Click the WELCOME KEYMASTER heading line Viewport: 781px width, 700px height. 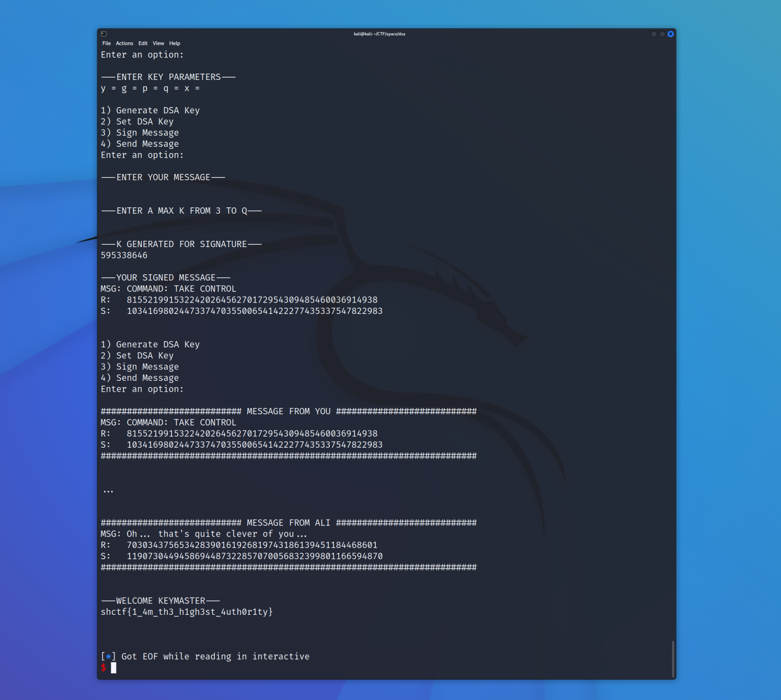point(160,601)
